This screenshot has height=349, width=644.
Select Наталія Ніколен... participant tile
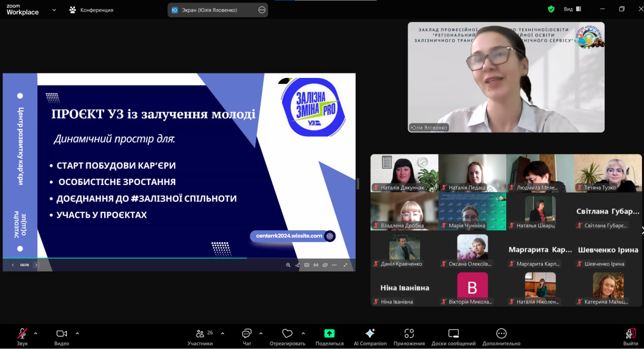click(x=540, y=288)
